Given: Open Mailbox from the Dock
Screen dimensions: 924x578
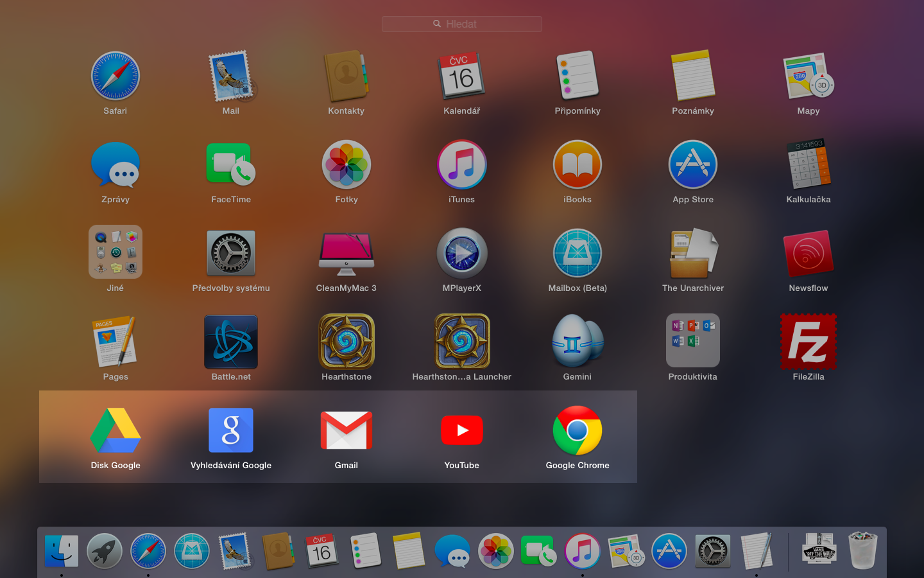Looking at the screenshot, I should click(192, 551).
